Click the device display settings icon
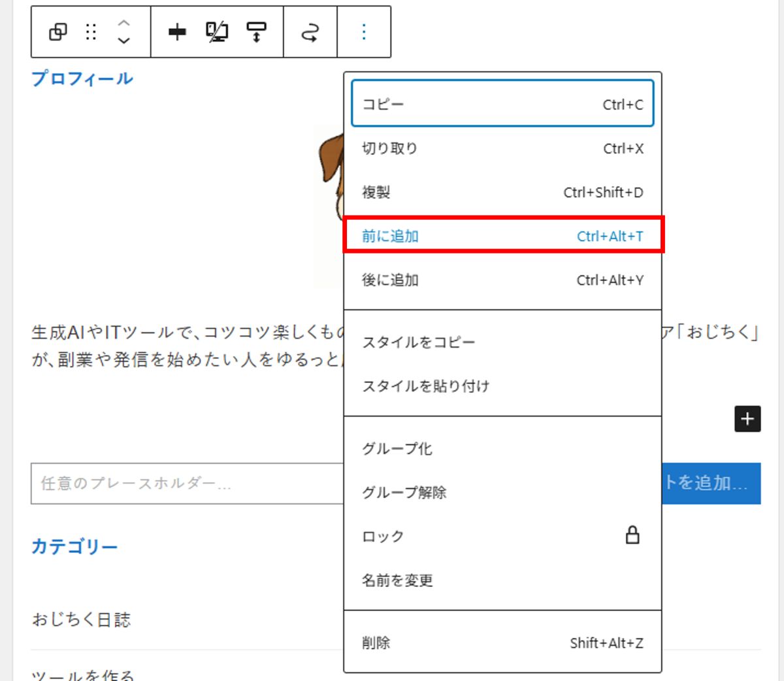The image size is (784, 681). (x=217, y=32)
